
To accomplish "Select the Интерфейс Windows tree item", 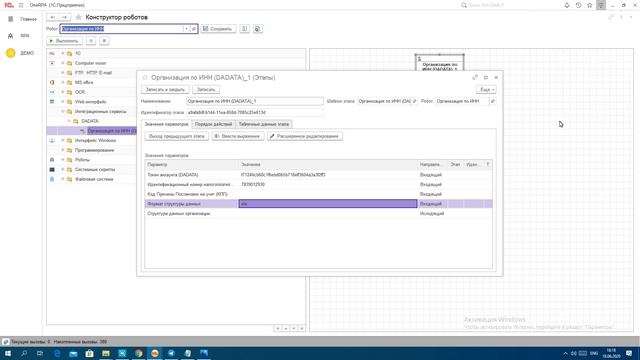I will tap(95, 140).
